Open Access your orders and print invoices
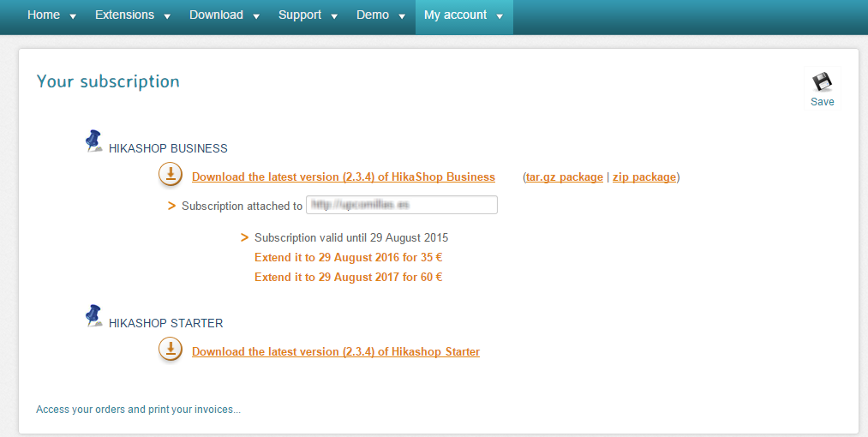Screen dimensions: 868x437 (139, 410)
